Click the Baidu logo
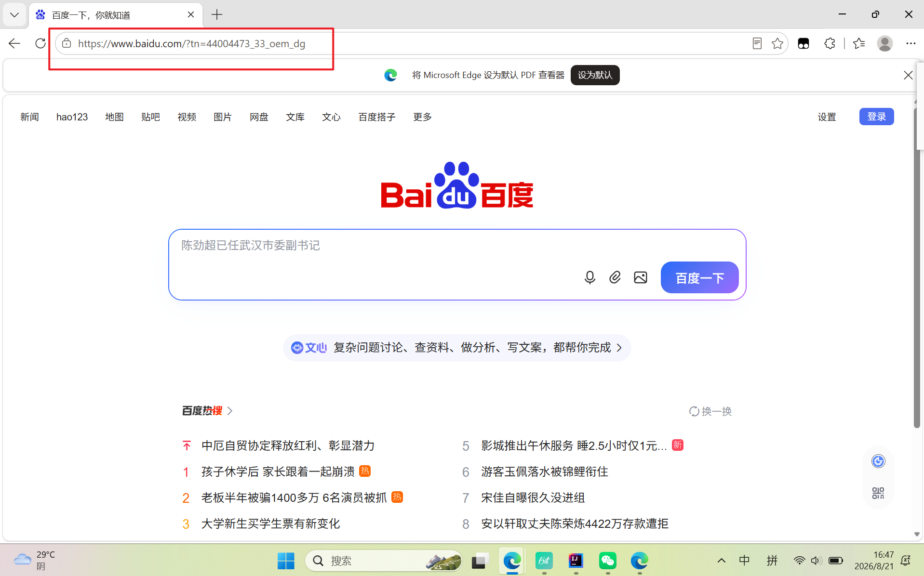Image resolution: width=924 pixels, height=576 pixels. click(x=457, y=185)
